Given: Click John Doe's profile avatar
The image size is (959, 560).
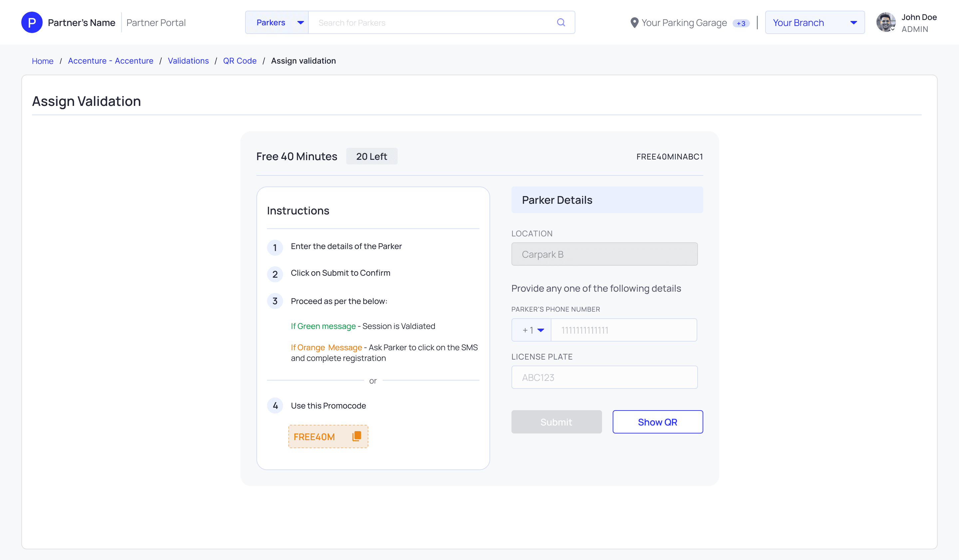Looking at the screenshot, I should (885, 22).
